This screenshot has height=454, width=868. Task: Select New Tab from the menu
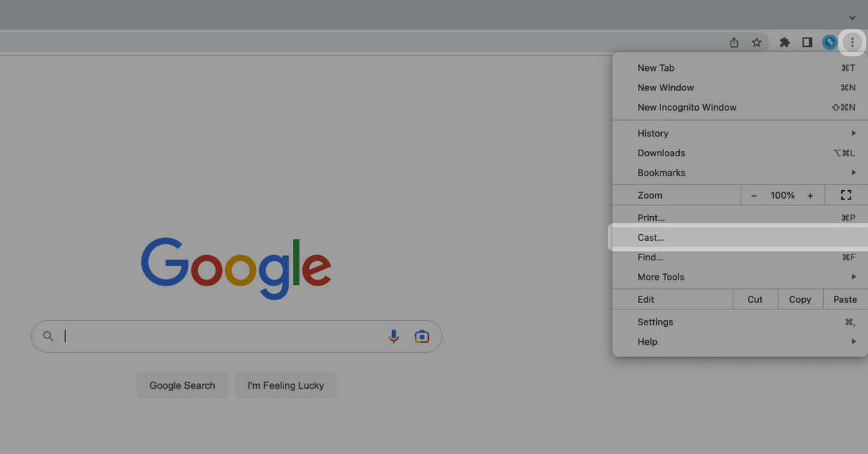pyautogui.click(x=740, y=68)
